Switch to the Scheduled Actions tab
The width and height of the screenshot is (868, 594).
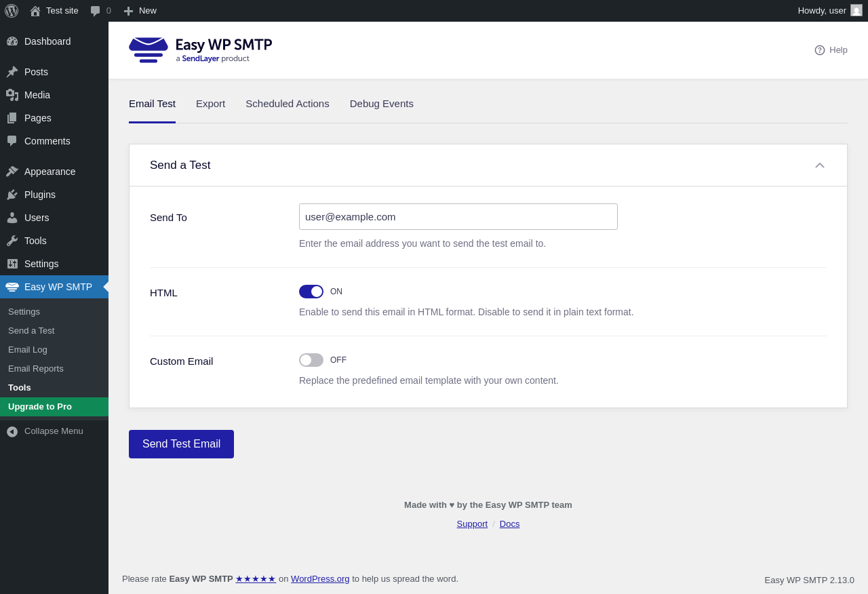288,104
